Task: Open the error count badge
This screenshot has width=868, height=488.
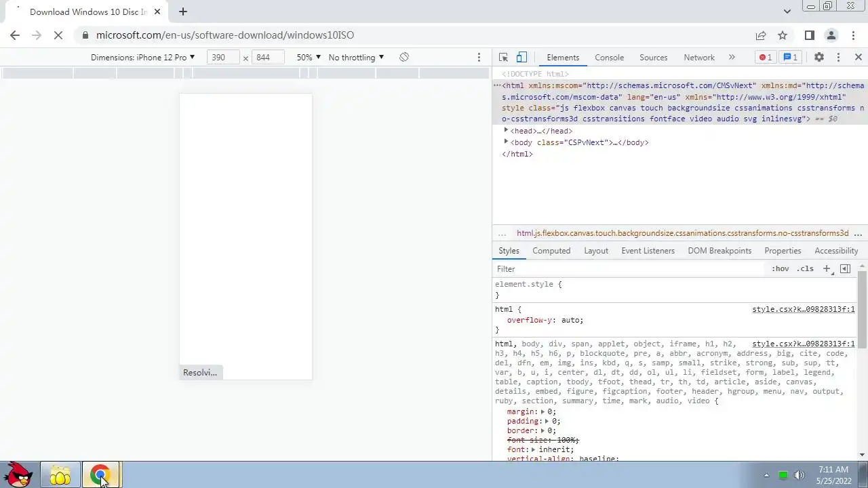Action: point(766,58)
